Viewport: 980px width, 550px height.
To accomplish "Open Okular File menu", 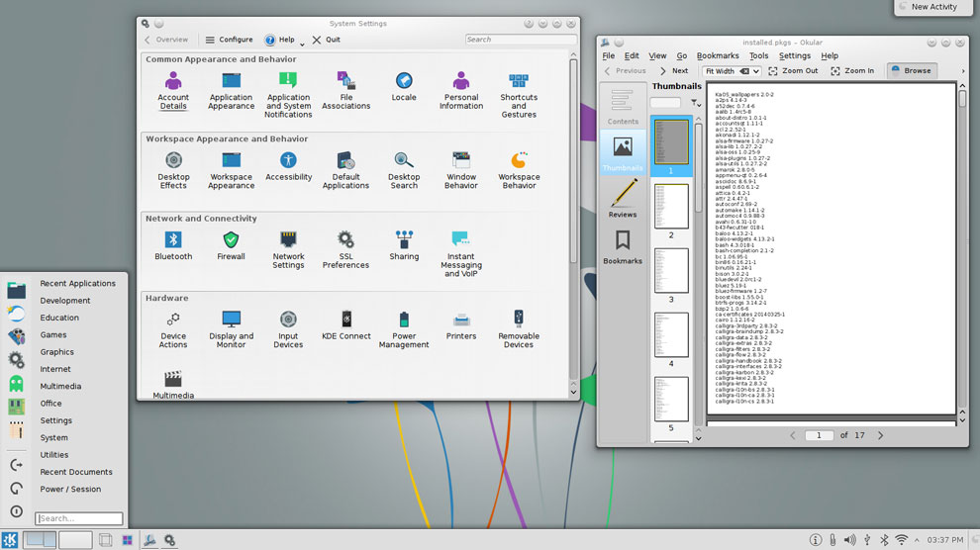I will pyautogui.click(x=608, y=55).
